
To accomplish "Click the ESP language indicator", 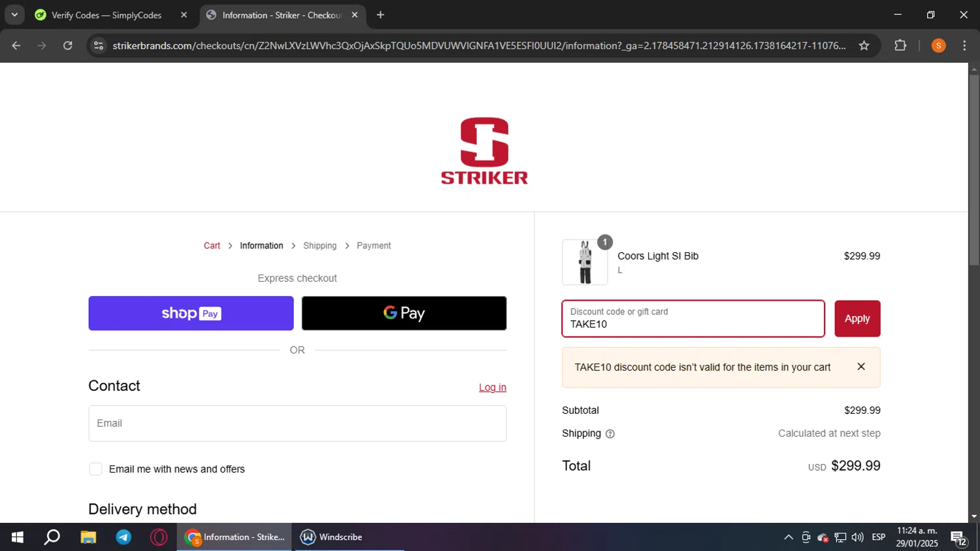I will tap(879, 537).
